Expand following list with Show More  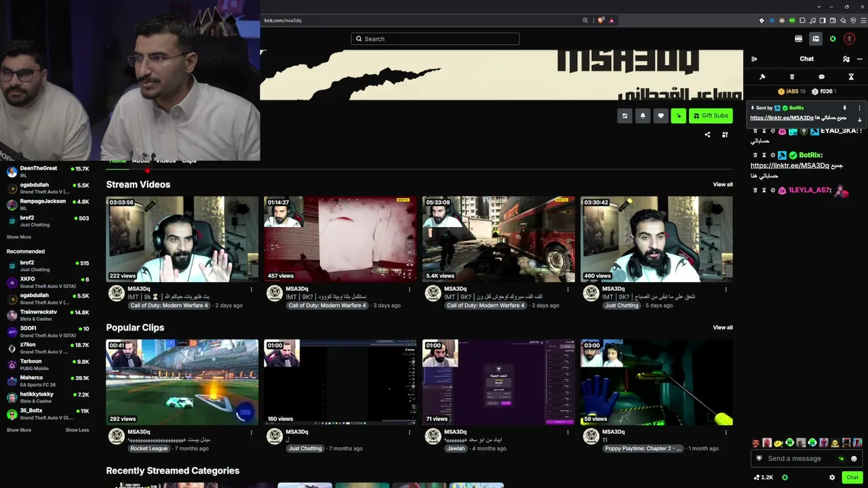(x=19, y=237)
